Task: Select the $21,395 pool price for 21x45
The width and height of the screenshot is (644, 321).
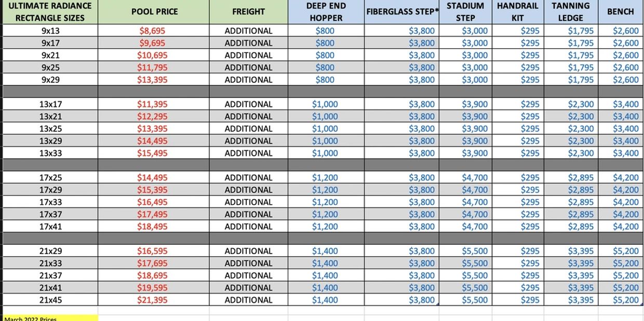Action: [152, 300]
